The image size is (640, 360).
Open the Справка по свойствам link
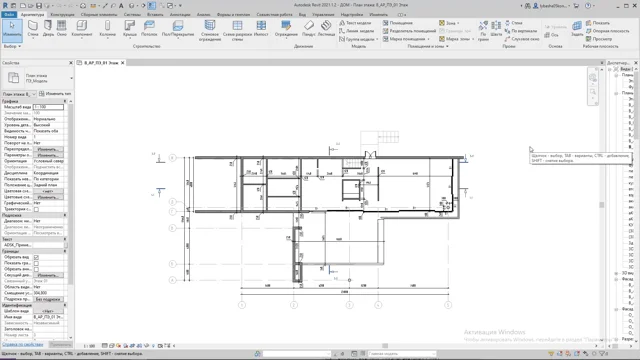[x=22, y=344]
